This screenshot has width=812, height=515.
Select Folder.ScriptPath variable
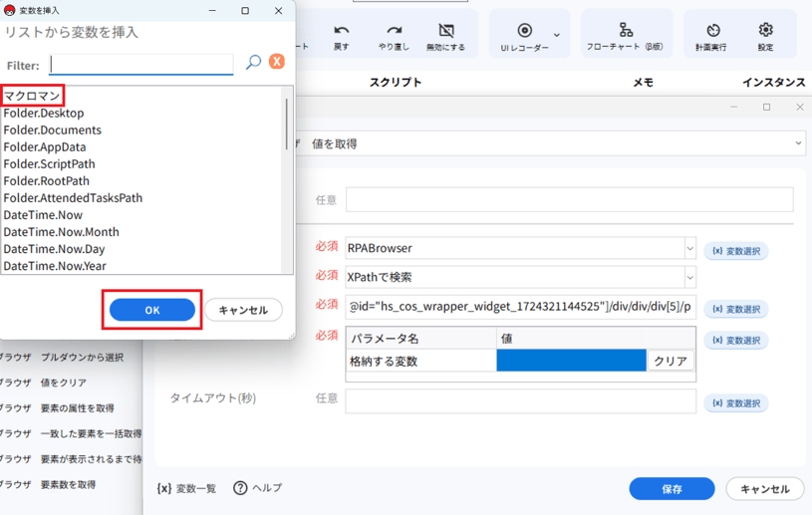click(49, 164)
